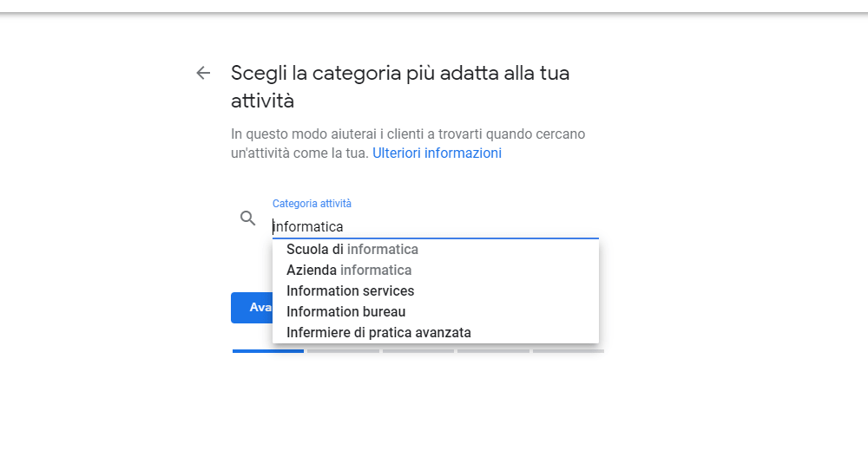Click the 'In questo modo aiuterai' description text
The image size is (868, 450).
pos(408,134)
